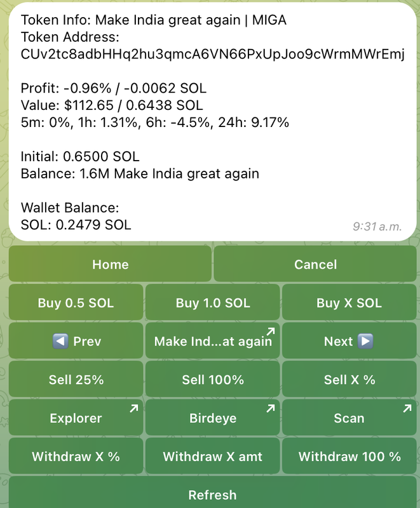Tap the Cancel button
Viewport: 420px width, 508px height.
coord(315,264)
